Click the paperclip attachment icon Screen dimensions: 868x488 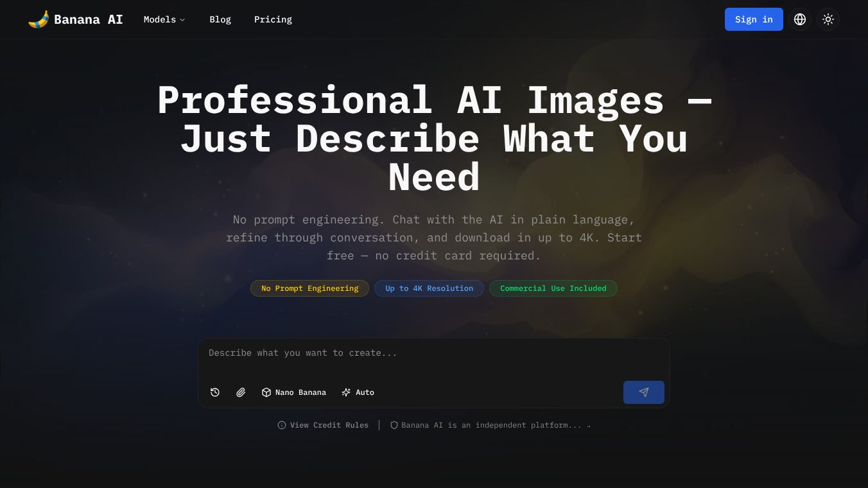click(x=241, y=392)
